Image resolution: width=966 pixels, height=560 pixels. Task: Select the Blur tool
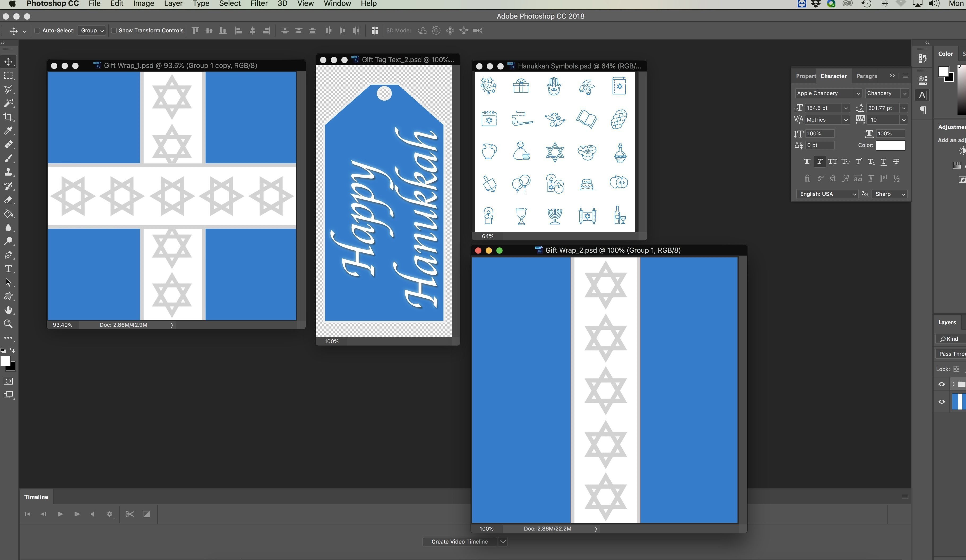pos(8,227)
